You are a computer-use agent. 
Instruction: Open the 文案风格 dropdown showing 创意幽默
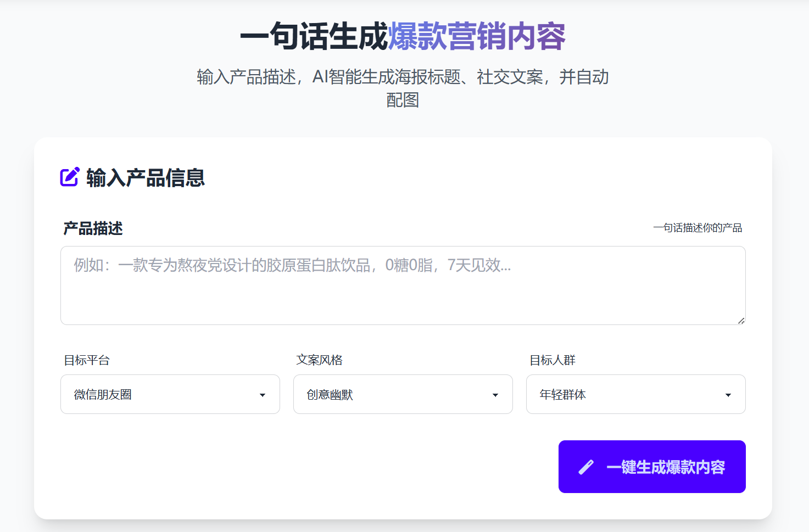click(x=403, y=394)
